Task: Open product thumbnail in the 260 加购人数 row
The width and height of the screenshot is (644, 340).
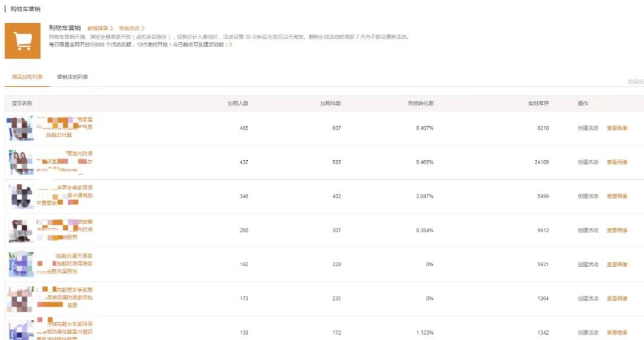Action: 20,230
